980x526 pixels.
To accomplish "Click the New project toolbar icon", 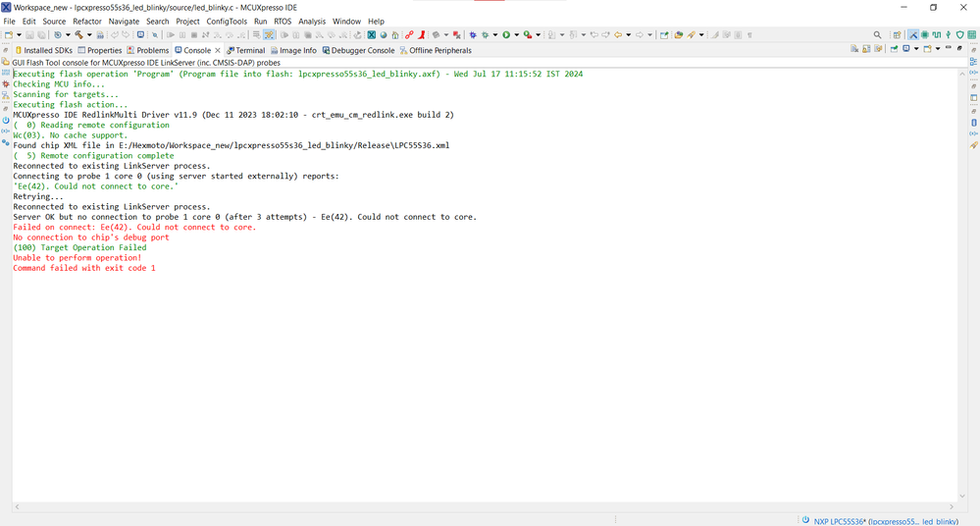I will click(9, 35).
